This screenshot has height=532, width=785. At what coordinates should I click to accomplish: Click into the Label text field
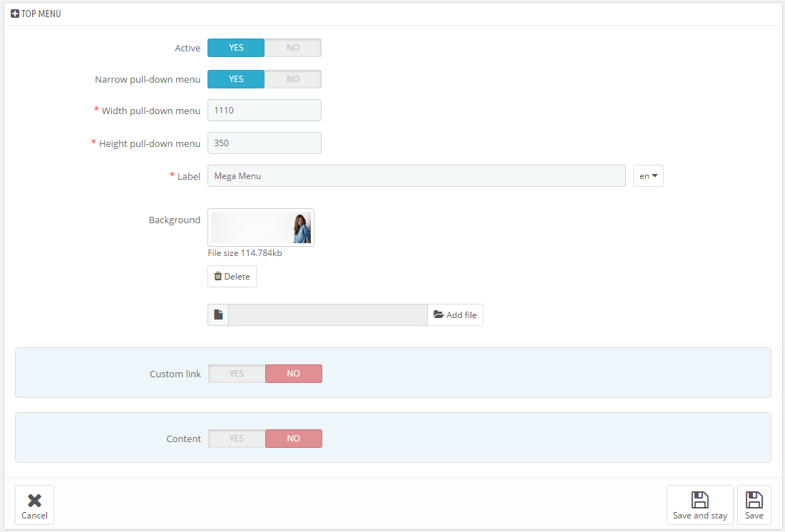(416, 176)
